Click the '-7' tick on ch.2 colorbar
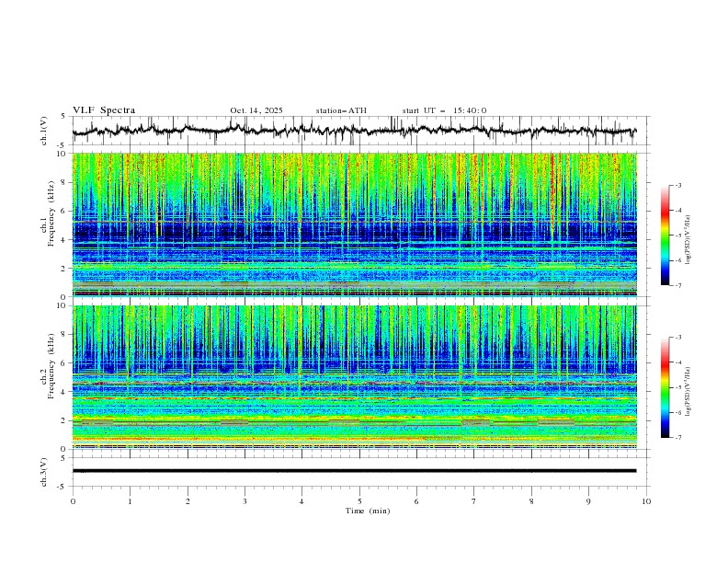Screen dimensions: 728x563 (x=677, y=438)
